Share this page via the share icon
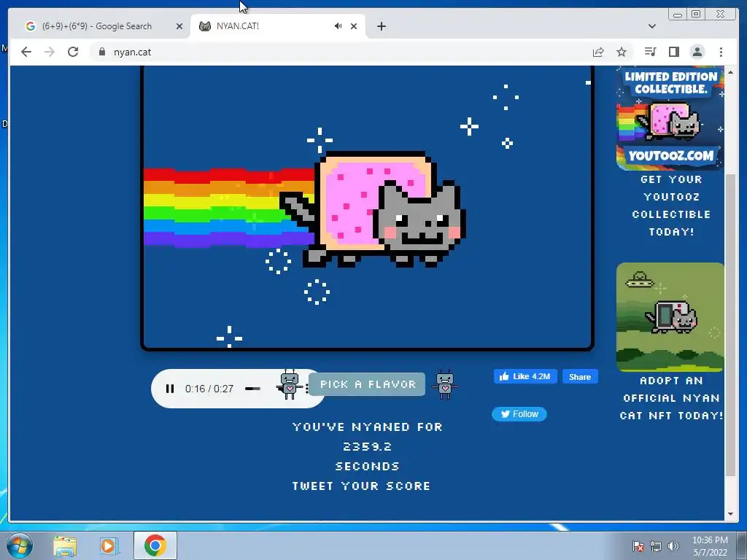This screenshot has height=560, width=747. (598, 52)
